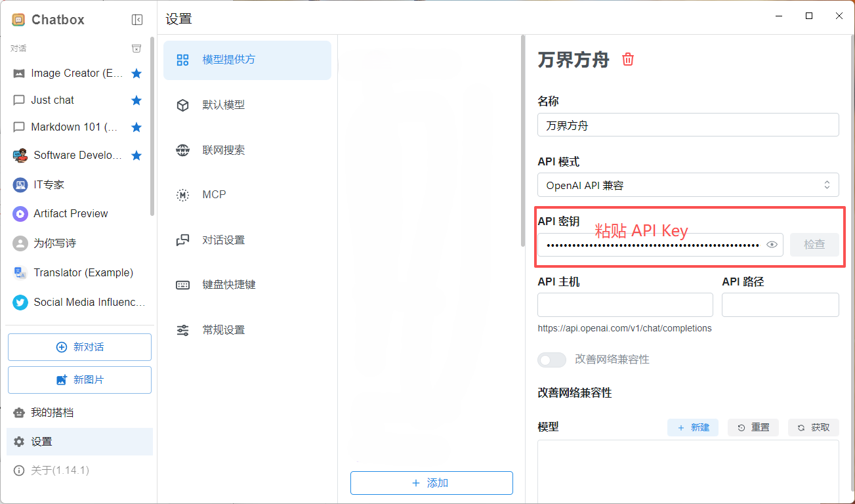Open the Translator (Example) conversation

pos(83,272)
